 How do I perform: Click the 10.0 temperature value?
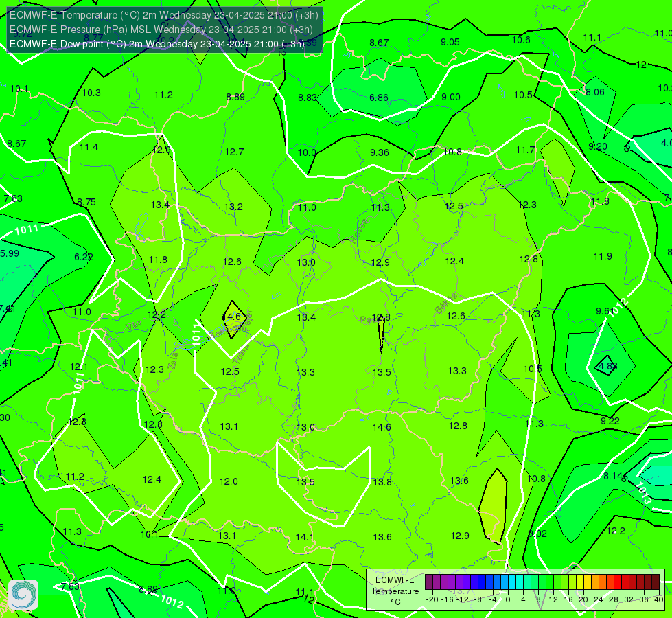coord(307,152)
